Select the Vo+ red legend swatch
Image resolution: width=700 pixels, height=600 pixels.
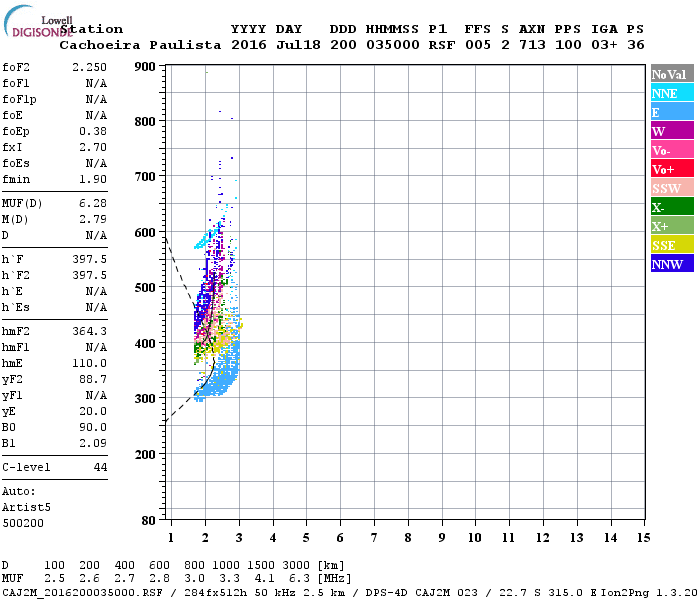[672, 169]
